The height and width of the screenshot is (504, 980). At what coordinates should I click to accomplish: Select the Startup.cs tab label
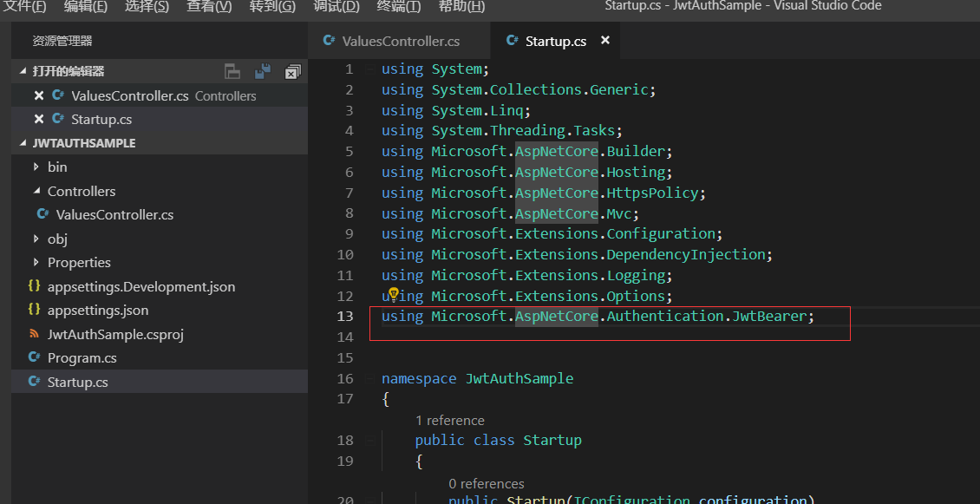[x=556, y=42]
